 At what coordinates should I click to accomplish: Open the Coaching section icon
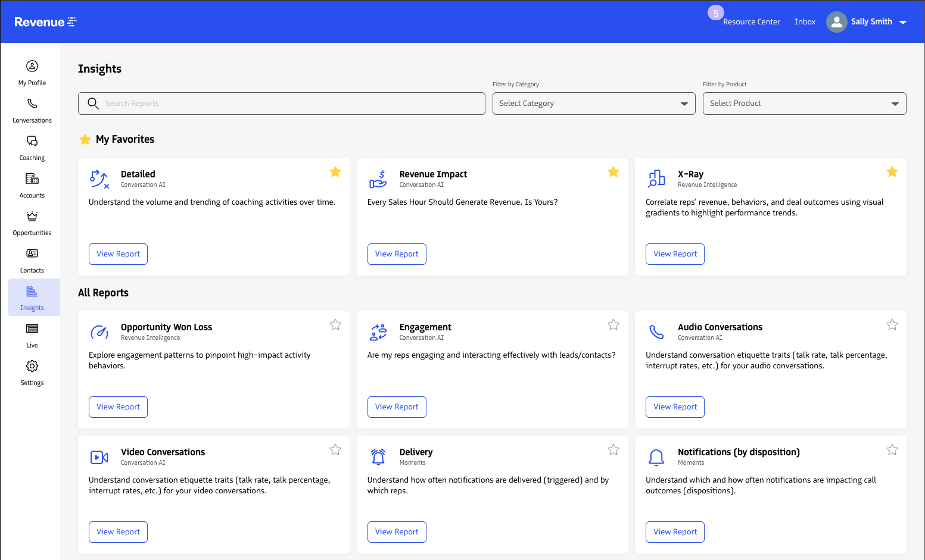32,142
